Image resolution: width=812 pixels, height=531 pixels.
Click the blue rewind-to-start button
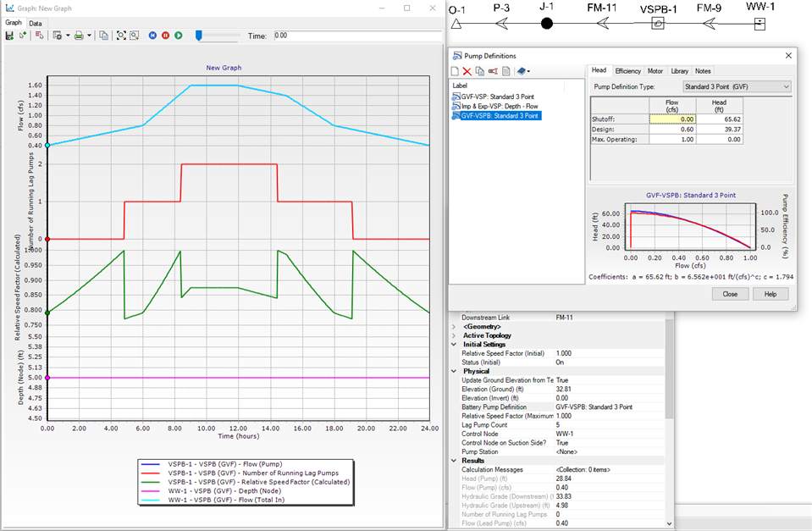(153, 36)
